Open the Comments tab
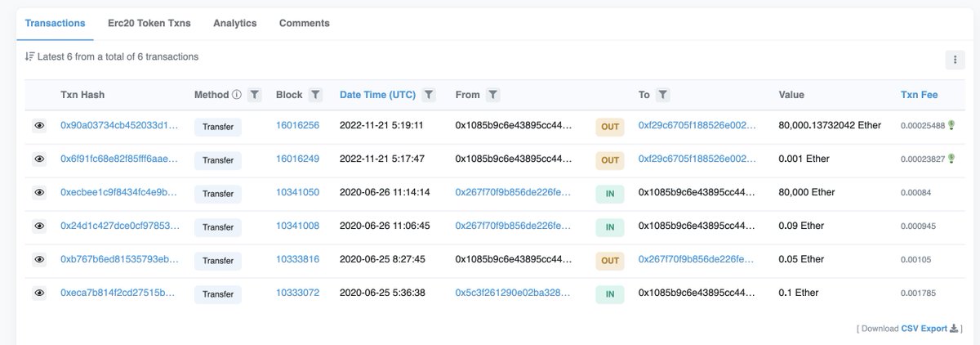This screenshot has height=345, width=980. (305, 23)
